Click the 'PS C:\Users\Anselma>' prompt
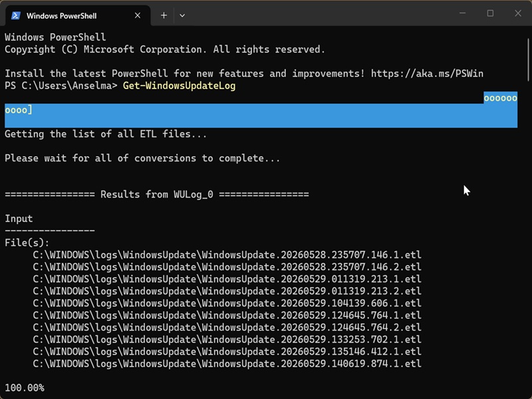Viewport: 532px width, 399px height. pyautogui.click(x=61, y=86)
